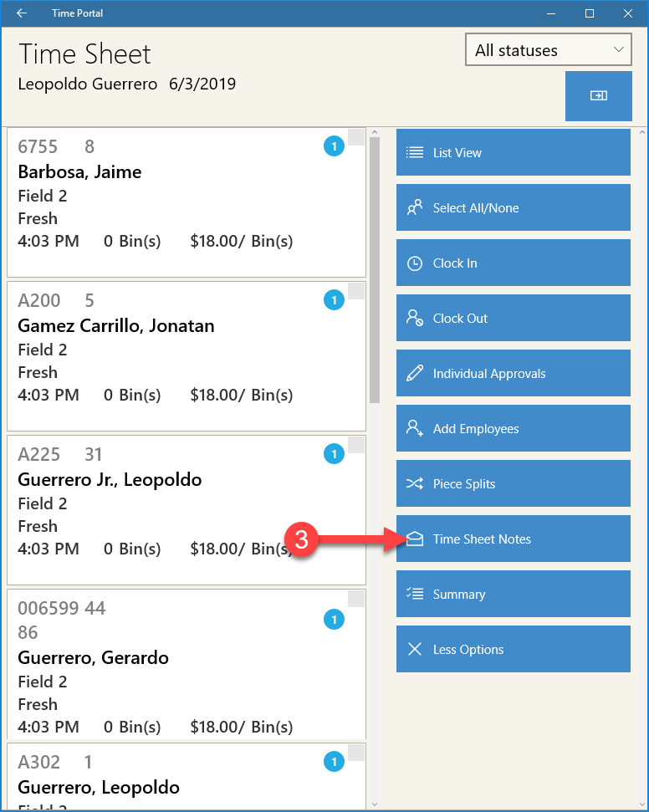The image size is (649, 812).
Task: Choose Select All/None option
Action: (514, 207)
